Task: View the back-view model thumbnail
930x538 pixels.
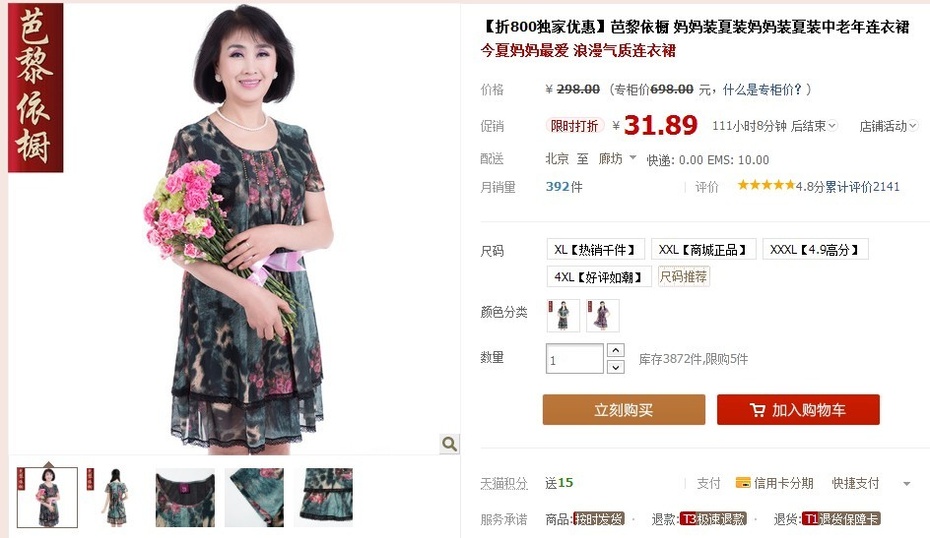Action: [x=116, y=497]
